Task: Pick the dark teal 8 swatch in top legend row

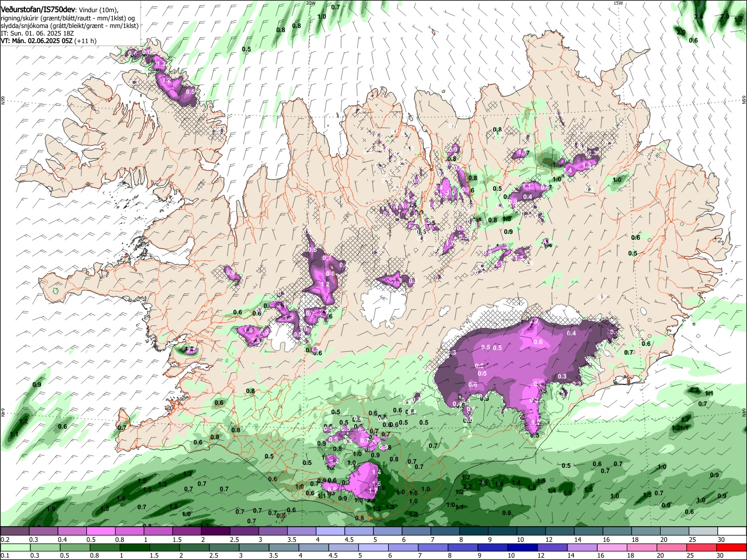Action: point(474,531)
